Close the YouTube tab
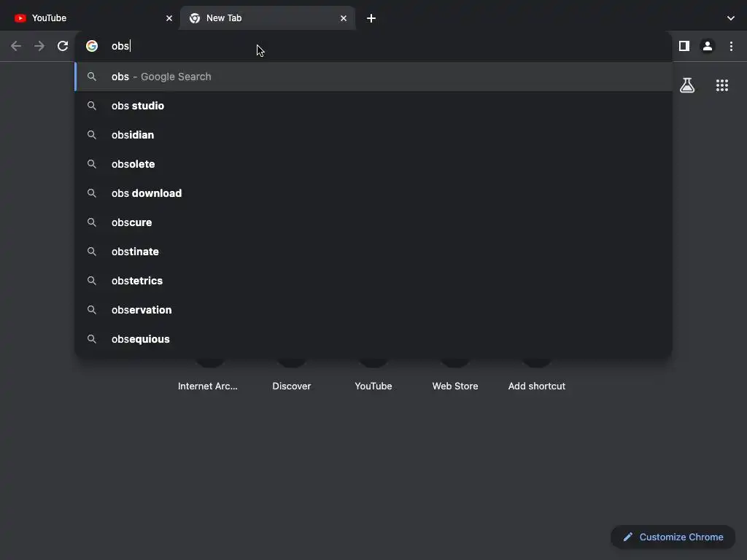Viewport: 747px width, 560px height. pyautogui.click(x=169, y=18)
